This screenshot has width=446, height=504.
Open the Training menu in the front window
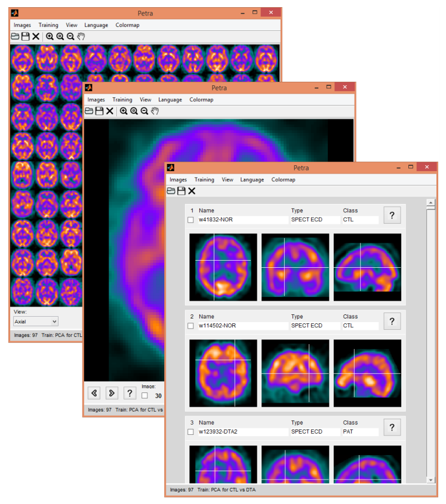204,180
